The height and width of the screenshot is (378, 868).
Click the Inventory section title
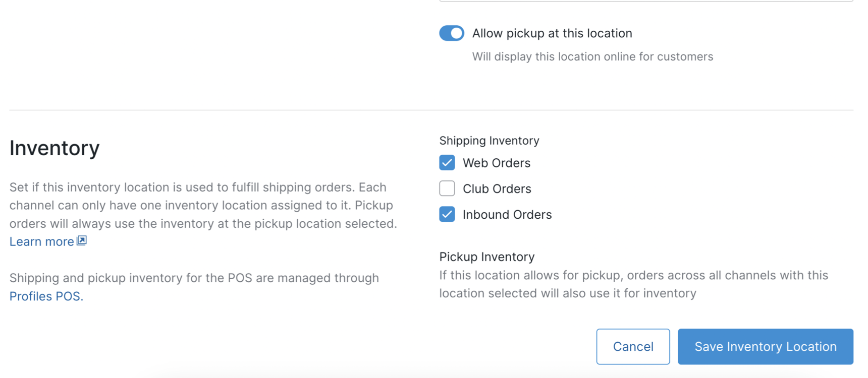(x=54, y=147)
